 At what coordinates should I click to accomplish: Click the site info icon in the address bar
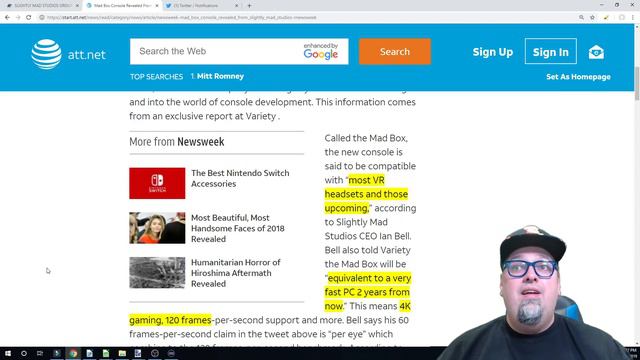42,18
